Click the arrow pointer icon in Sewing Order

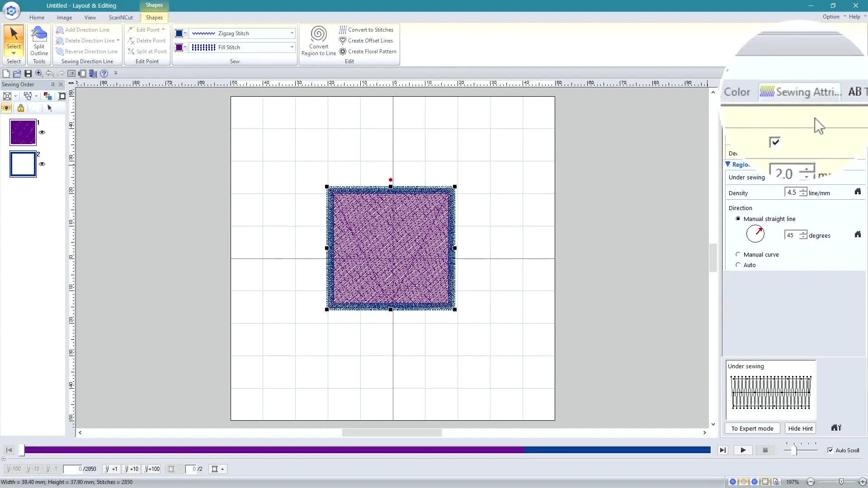(x=50, y=108)
